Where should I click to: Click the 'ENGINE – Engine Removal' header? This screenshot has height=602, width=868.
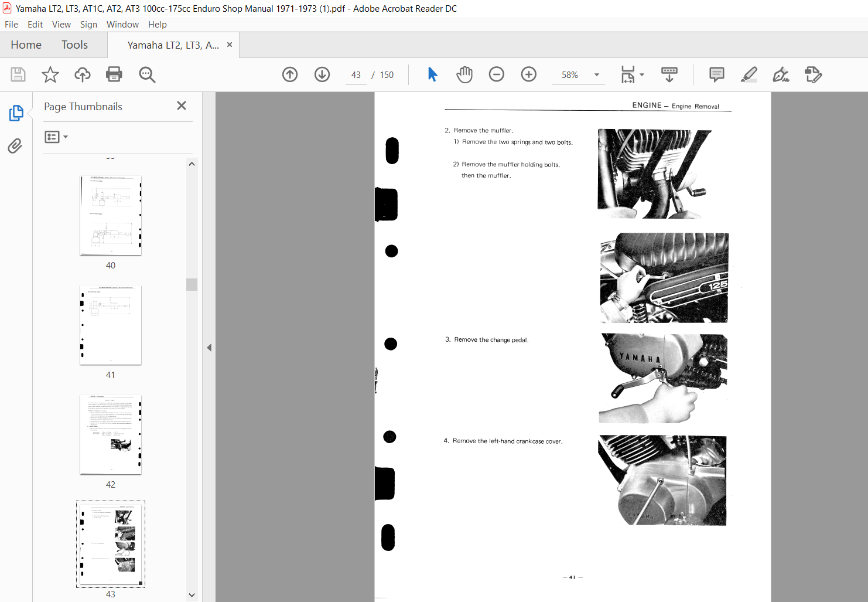tap(675, 106)
